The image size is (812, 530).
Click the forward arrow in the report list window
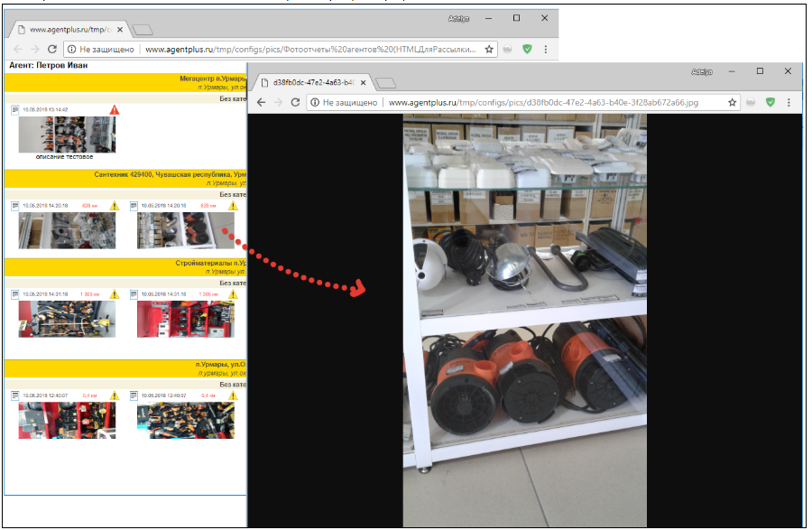[34, 50]
